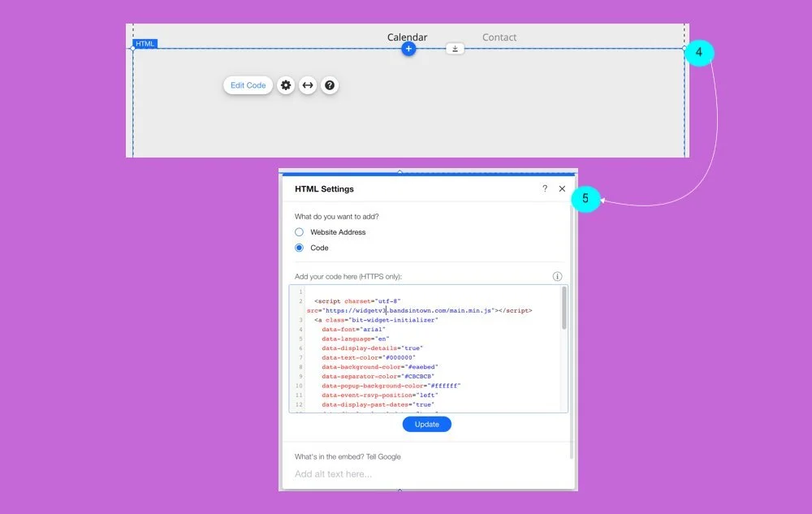Click the data-popup-background-color line

[391, 386]
